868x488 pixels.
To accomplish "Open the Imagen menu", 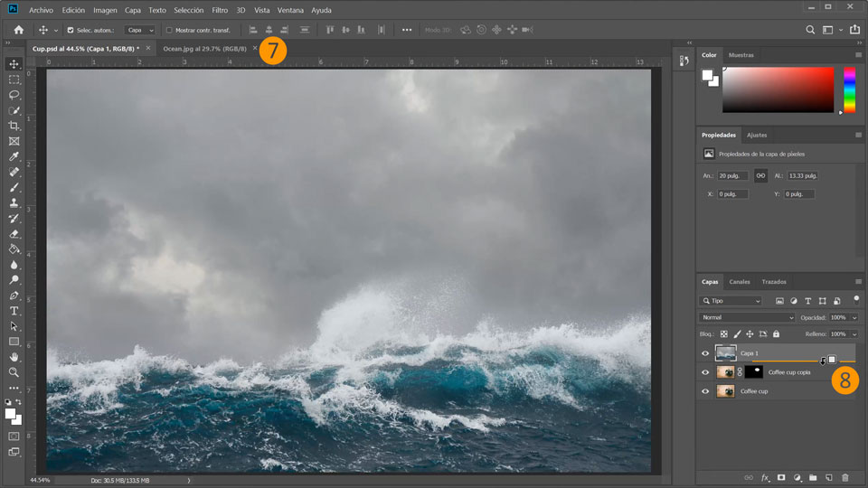I will point(105,10).
